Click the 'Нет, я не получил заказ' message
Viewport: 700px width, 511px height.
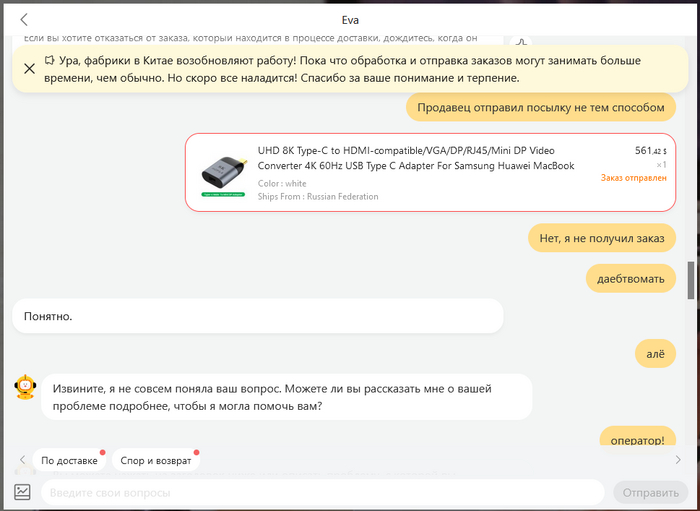click(x=602, y=238)
